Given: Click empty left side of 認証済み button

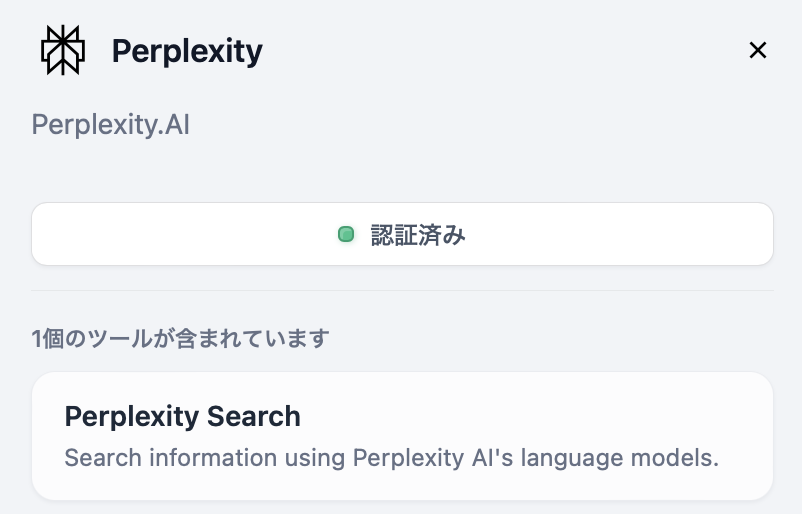Looking at the screenshot, I should [150, 235].
